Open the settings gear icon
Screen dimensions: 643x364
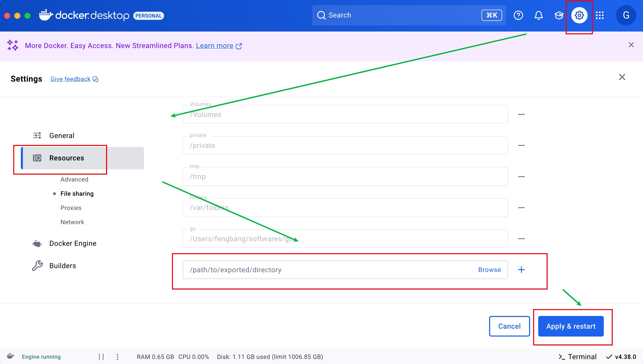pyautogui.click(x=579, y=15)
